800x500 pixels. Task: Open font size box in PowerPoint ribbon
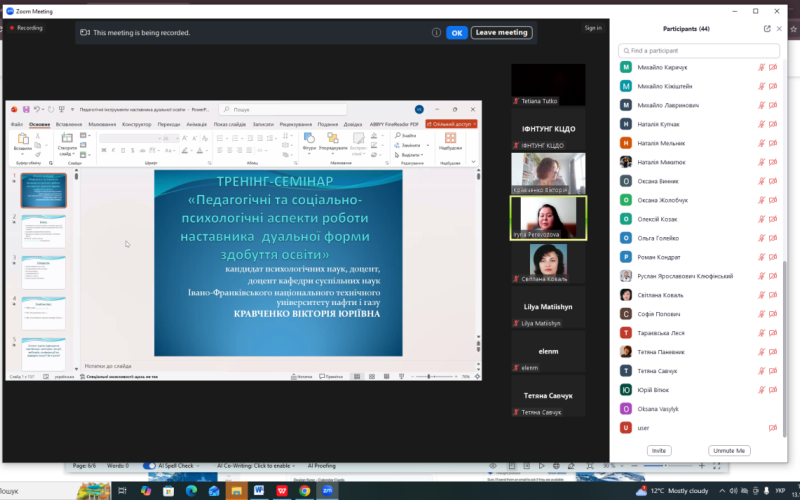[x=170, y=138]
